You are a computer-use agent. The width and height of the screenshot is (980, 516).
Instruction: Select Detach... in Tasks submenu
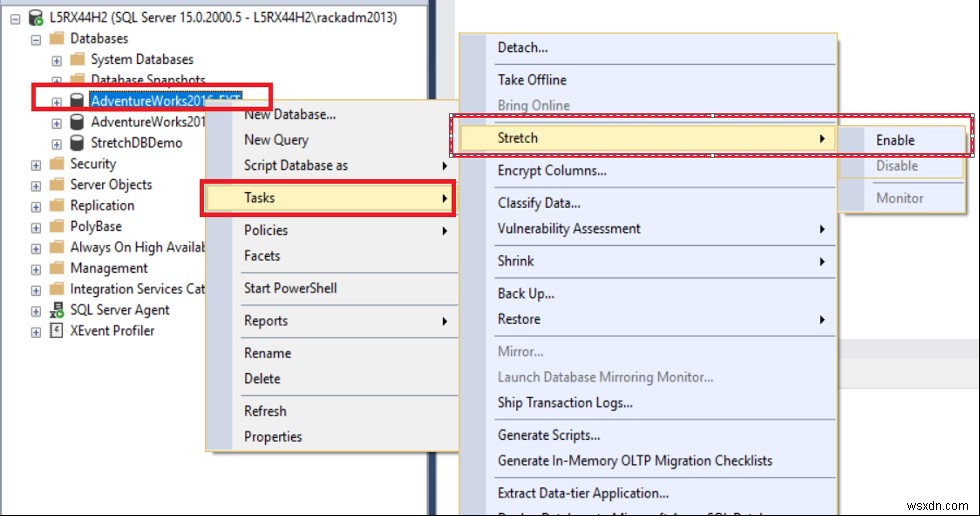coord(649,47)
